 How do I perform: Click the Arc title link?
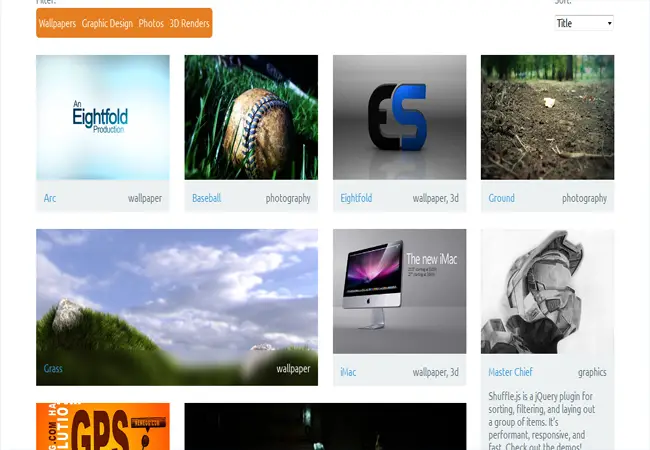click(x=50, y=198)
